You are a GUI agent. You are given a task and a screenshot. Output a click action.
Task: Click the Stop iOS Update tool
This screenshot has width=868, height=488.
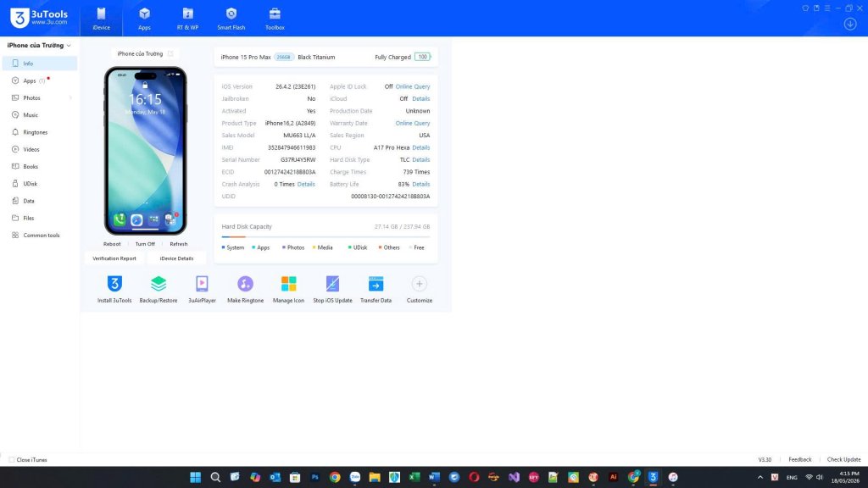[x=332, y=289]
